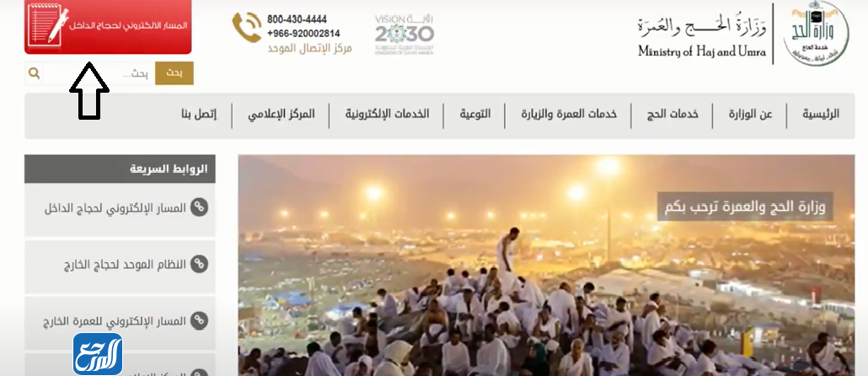Click the magnifying glass search icon
This screenshot has width=868, height=376.
35,73
